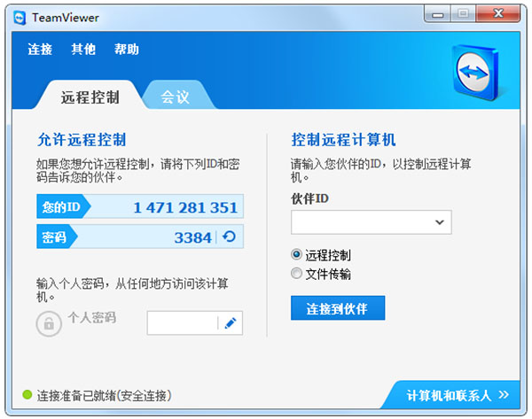
Task: Click the 连接准备已就绪(安全连接) status text
Action: 104,395
